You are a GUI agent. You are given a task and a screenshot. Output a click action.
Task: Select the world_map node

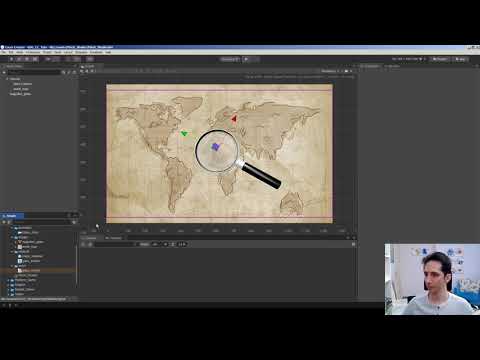coord(21,89)
